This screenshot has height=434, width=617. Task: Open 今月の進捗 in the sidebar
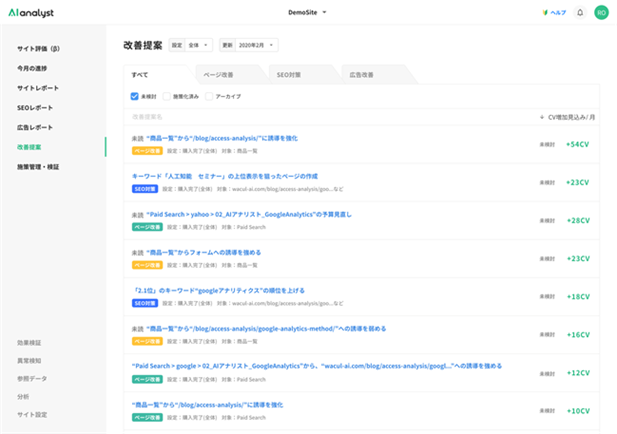pos(32,68)
